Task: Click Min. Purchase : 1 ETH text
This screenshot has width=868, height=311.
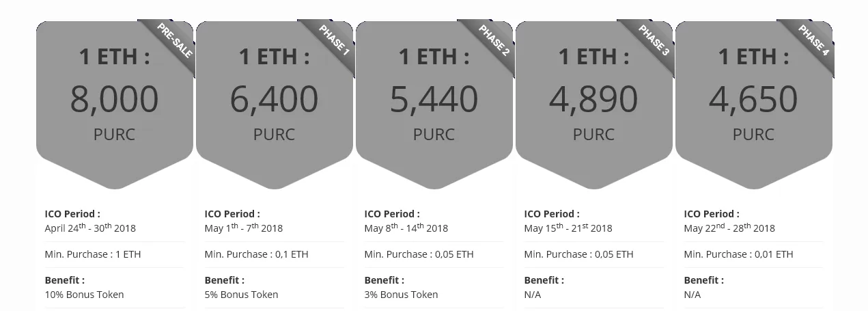Action: (x=93, y=254)
